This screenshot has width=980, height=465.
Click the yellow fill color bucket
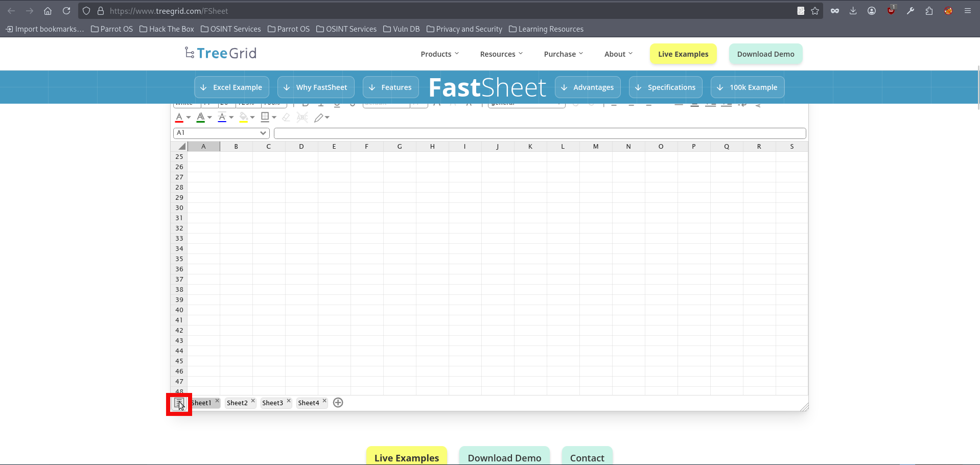pos(244,118)
